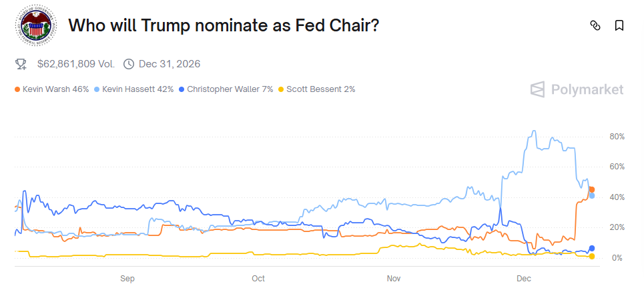
Task: Click the yellow dot beside Scott Bessent
Action: pos(282,89)
